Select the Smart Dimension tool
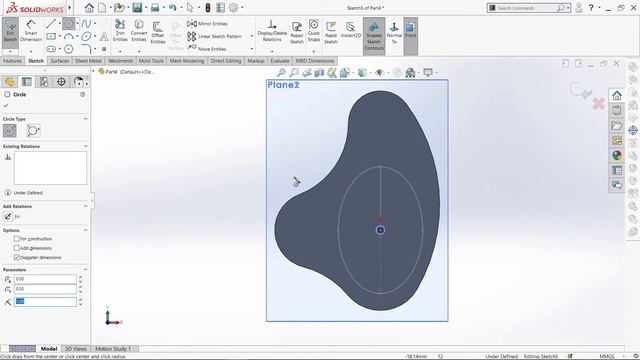The height and width of the screenshot is (360, 640). tap(31, 31)
